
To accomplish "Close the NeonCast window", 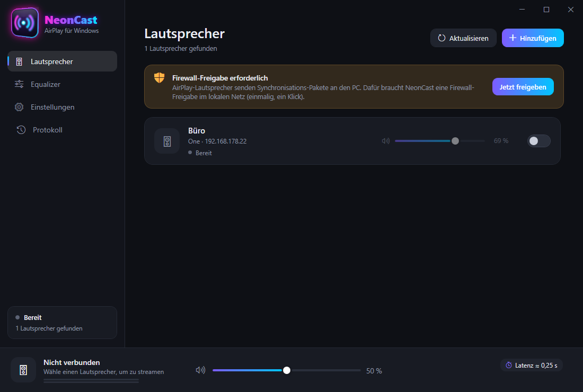I will pyautogui.click(x=571, y=10).
